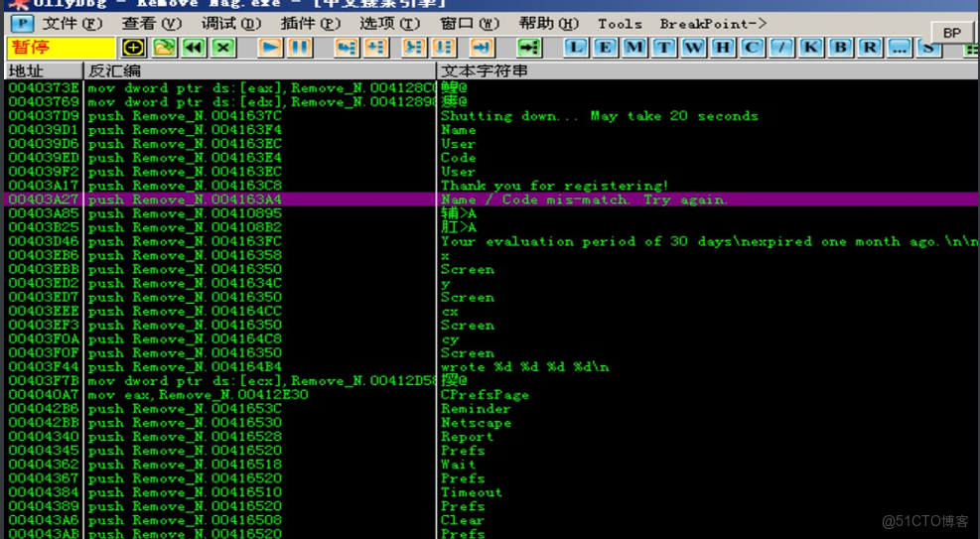The width and height of the screenshot is (980, 539).
Task: Open Handles window with H button
Action: click(x=723, y=48)
